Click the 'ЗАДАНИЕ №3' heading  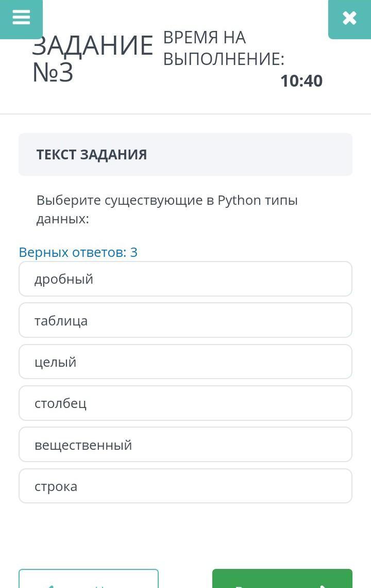(92, 58)
